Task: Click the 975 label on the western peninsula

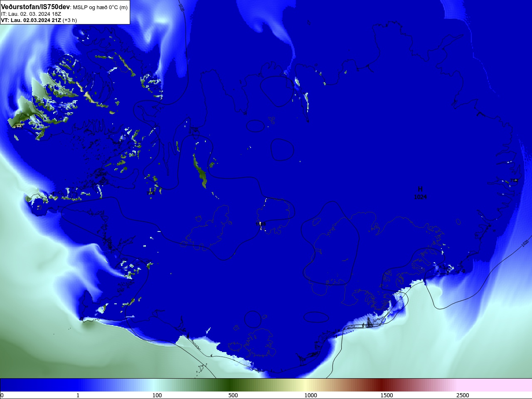Action: click(x=19, y=126)
